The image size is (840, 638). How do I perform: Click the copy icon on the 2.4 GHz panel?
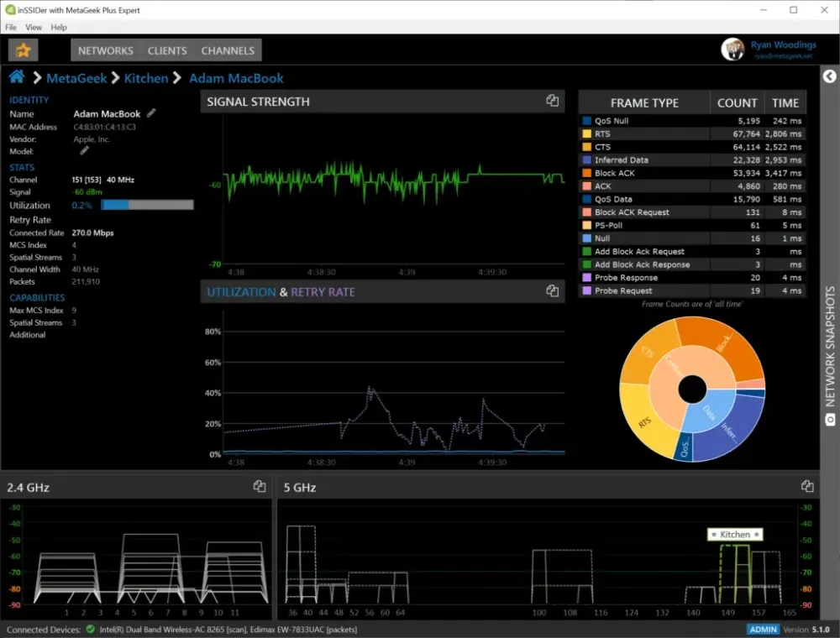click(x=258, y=486)
